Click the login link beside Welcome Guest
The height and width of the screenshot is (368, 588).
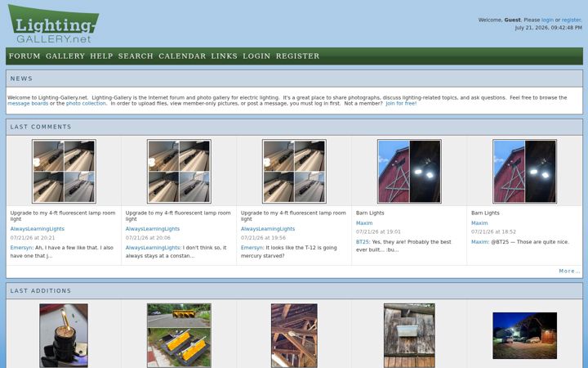point(547,20)
